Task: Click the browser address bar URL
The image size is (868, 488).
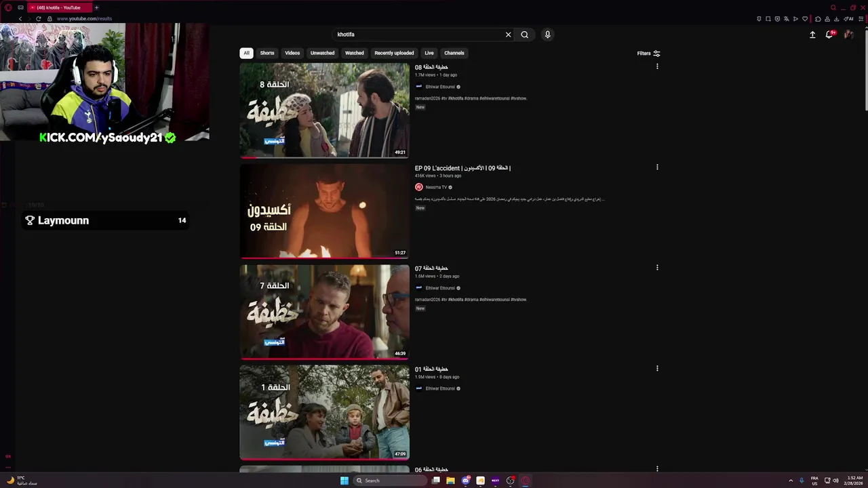Action: point(84,18)
